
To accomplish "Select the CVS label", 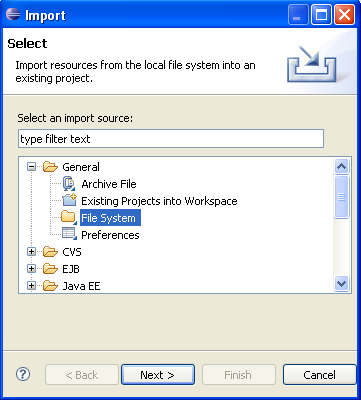I will click(72, 252).
